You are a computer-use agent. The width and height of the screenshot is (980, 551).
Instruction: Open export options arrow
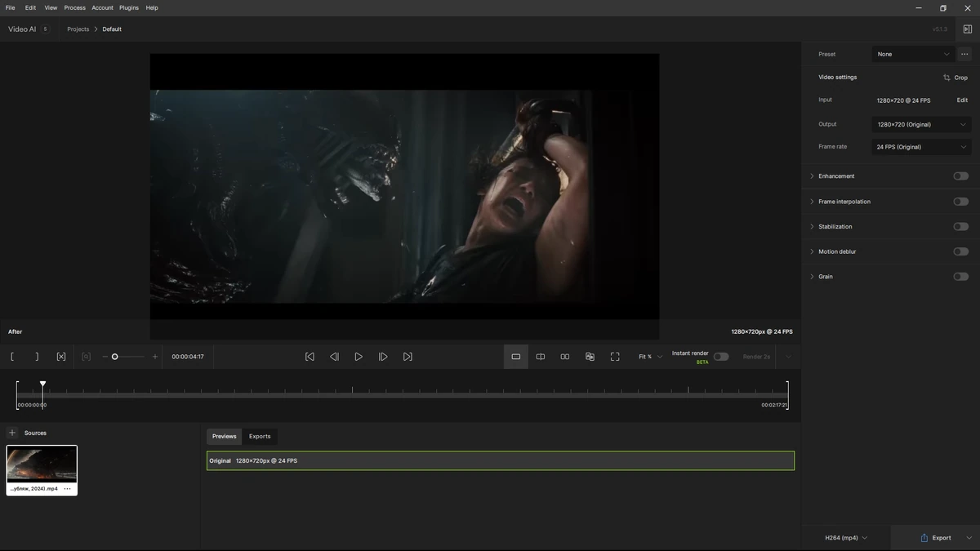[969, 538]
